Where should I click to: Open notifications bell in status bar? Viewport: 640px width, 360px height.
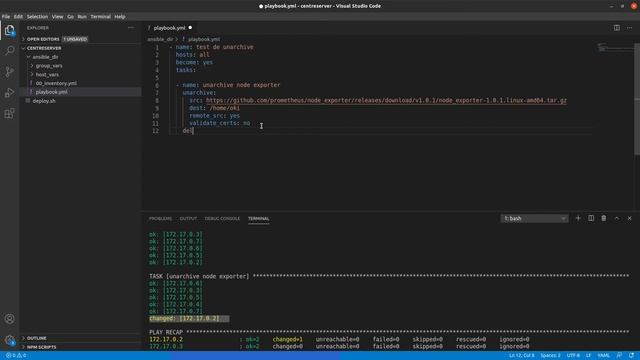tap(631, 356)
